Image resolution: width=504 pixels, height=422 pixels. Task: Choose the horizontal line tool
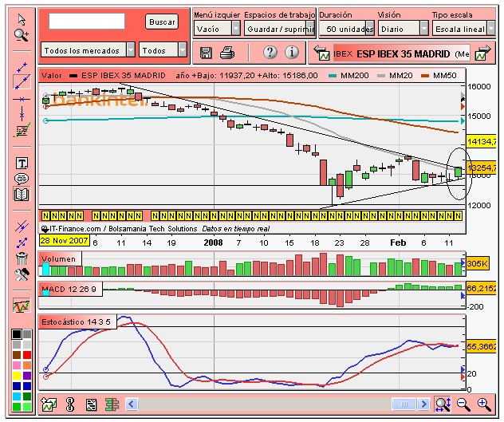(22, 99)
